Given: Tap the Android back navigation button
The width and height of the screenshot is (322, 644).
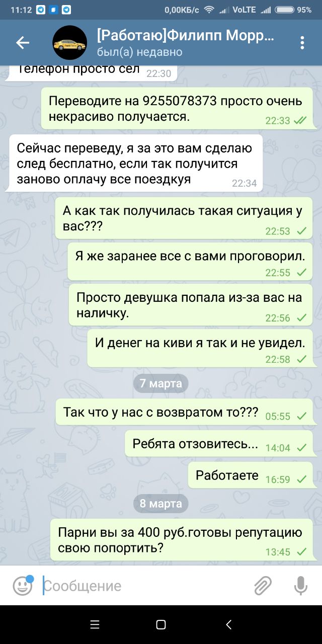Looking at the screenshot, I should [229, 625].
